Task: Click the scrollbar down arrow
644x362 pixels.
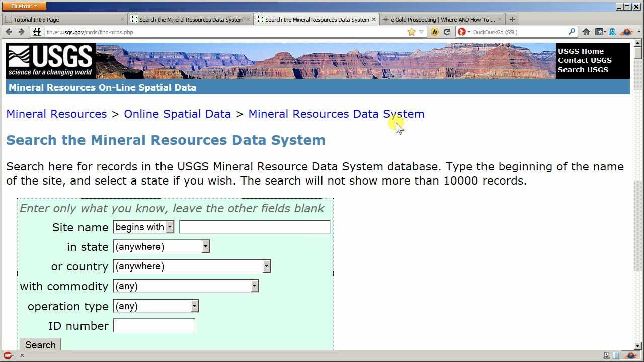Action: pos(638,346)
